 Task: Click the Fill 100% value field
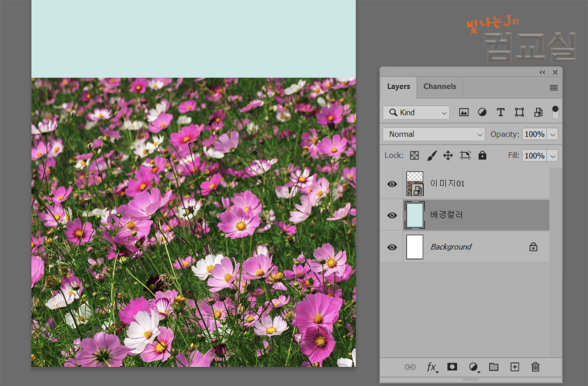534,156
